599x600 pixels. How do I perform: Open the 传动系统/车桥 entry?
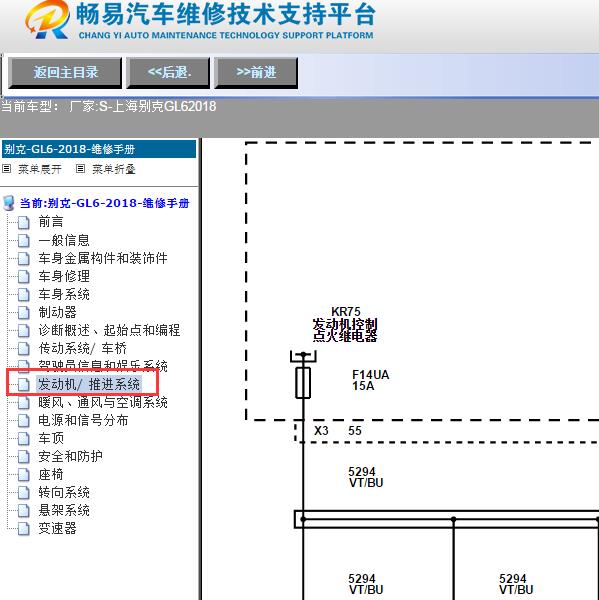[x=82, y=348]
